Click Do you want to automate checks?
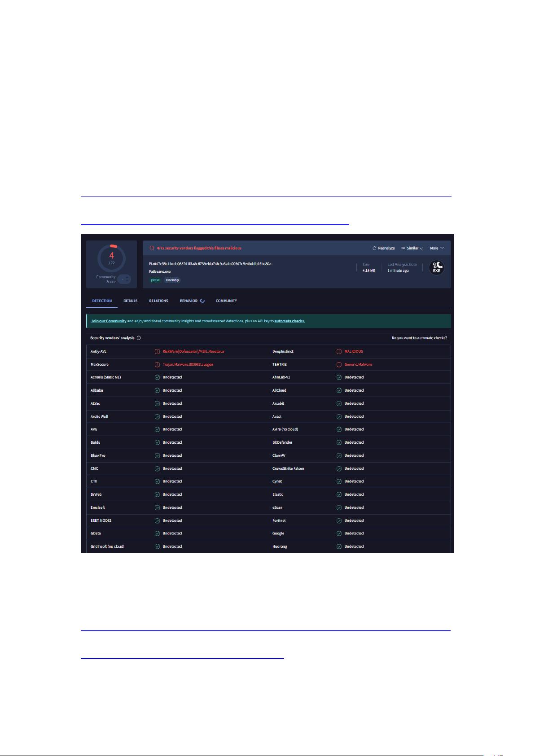535x756 pixels. (x=419, y=338)
